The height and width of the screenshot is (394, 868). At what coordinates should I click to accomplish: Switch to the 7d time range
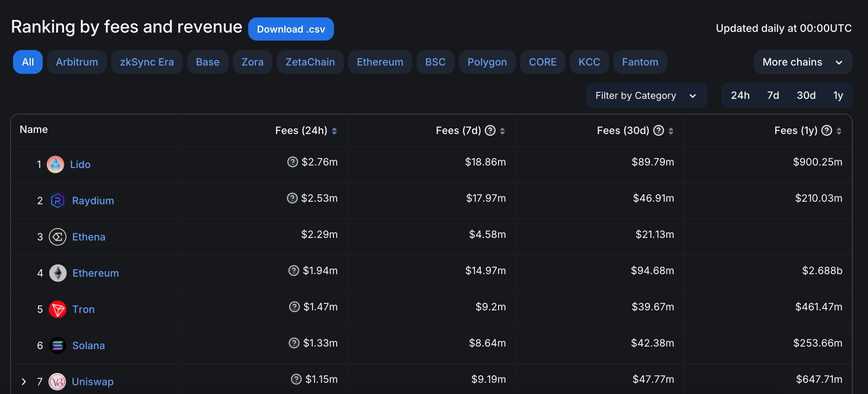pyautogui.click(x=773, y=95)
